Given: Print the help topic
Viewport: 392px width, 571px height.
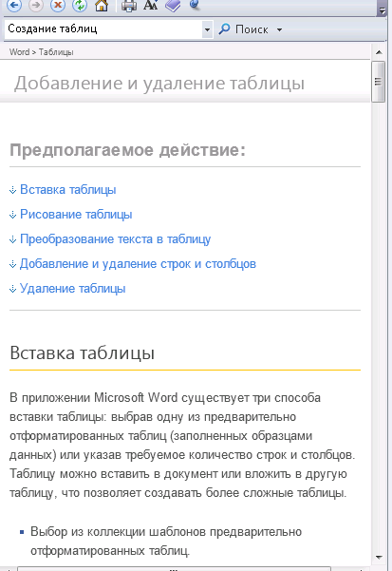Looking at the screenshot, I should (129, 5).
